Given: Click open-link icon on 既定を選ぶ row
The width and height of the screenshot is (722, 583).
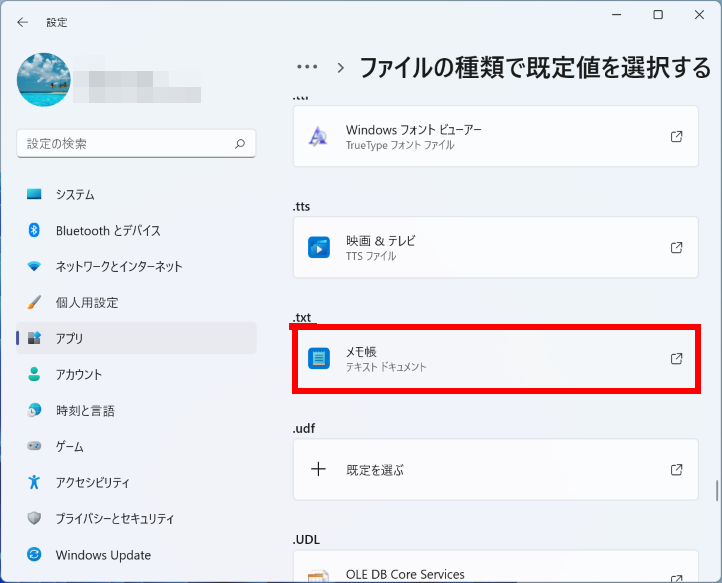Looking at the screenshot, I should tap(676, 470).
